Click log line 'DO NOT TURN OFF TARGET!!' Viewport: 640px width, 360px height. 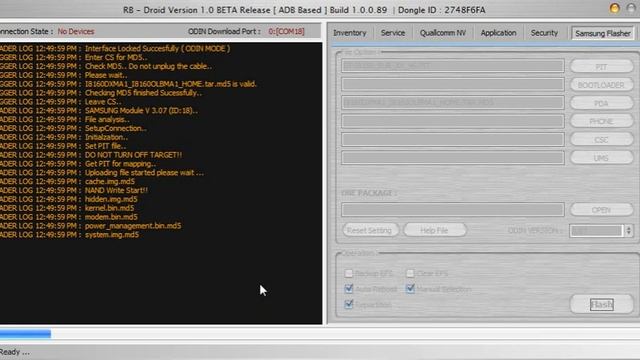coord(133,155)
